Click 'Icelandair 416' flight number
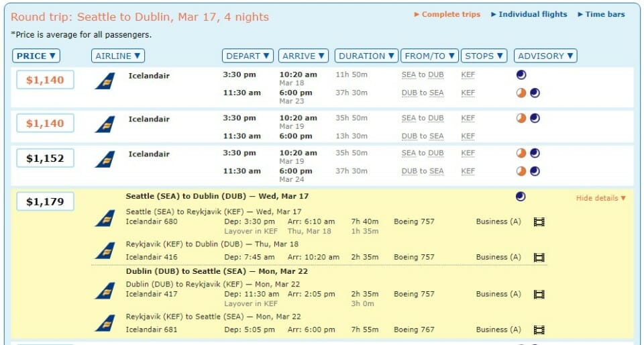This screenshot has height=345, width=644. tap(152, 257)
